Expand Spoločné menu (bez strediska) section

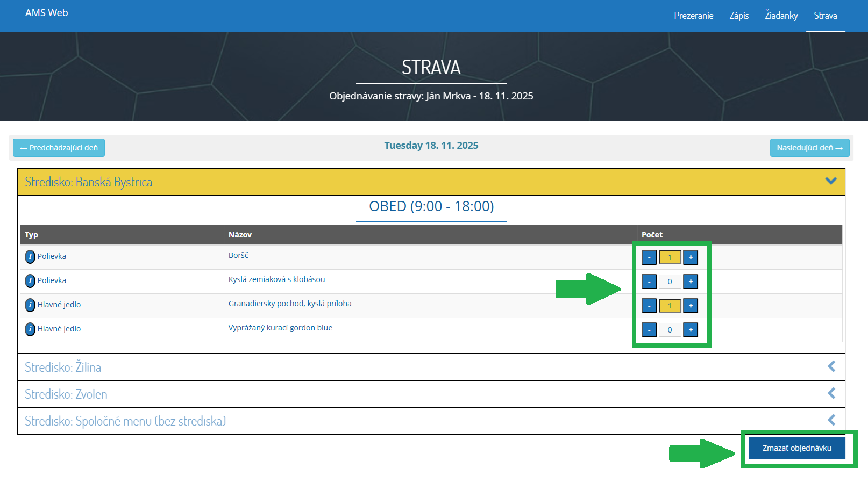pos(831,421)
